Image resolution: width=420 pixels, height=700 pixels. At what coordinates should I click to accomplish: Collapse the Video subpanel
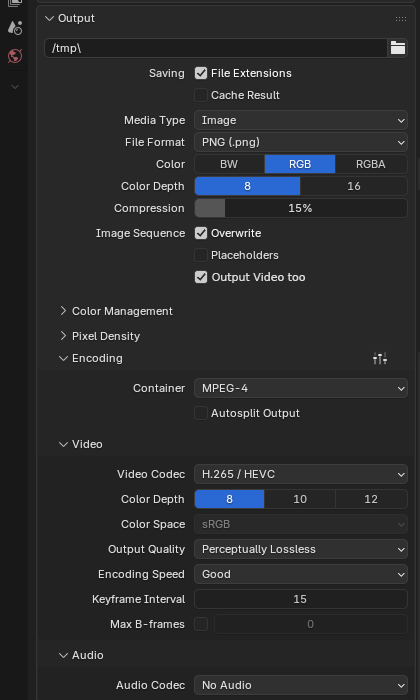coord(63,444)
